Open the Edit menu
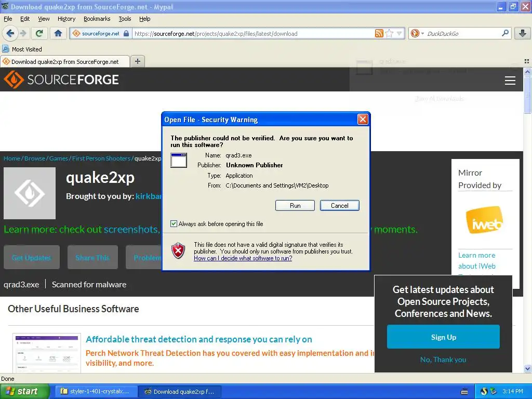The width and height of the screenshot is (532, 399). 25,19
